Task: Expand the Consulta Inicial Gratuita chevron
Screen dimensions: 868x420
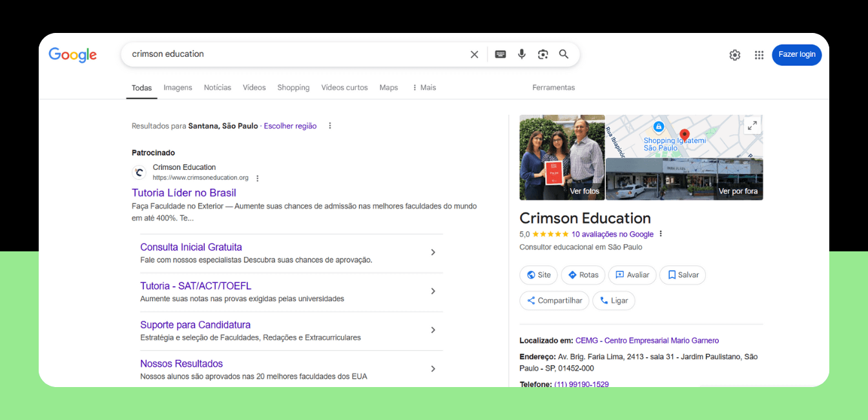Action: [x=433, y=253]
